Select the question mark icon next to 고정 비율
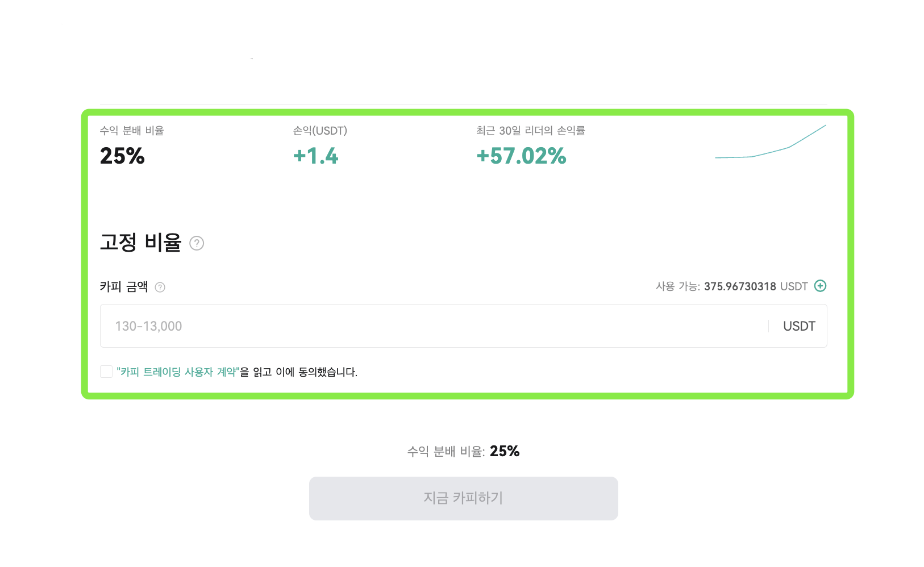 [197, 244]
